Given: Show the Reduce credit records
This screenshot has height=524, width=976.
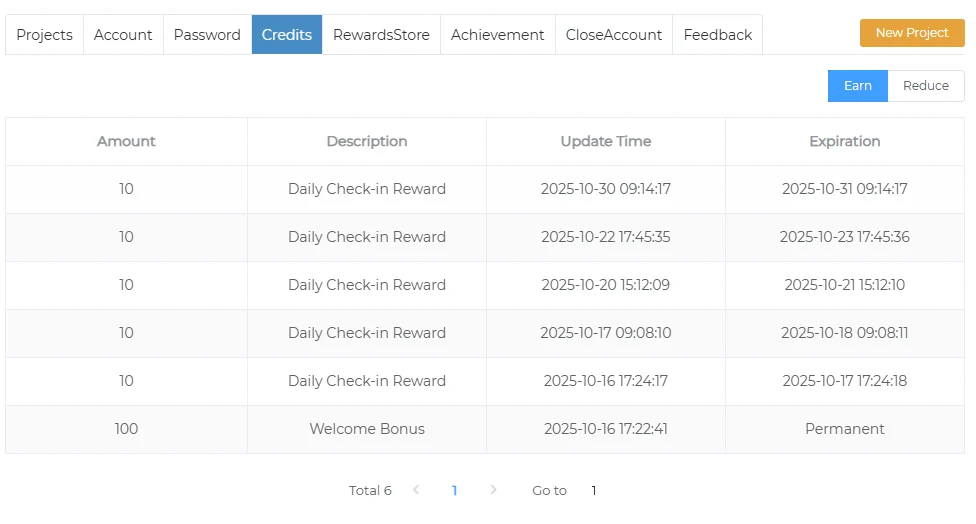Looking at the screenshot, I should [x=926, y=86].
